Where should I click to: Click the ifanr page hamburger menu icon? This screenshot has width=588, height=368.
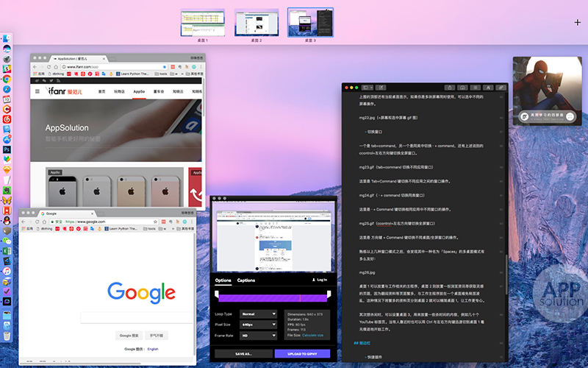(x=38, y=91)
